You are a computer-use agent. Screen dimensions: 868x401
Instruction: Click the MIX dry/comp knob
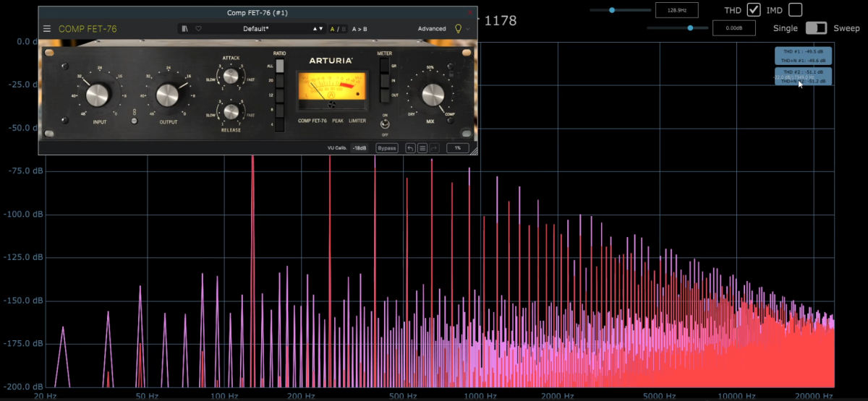pyautogui.click(x=432, y=95)
